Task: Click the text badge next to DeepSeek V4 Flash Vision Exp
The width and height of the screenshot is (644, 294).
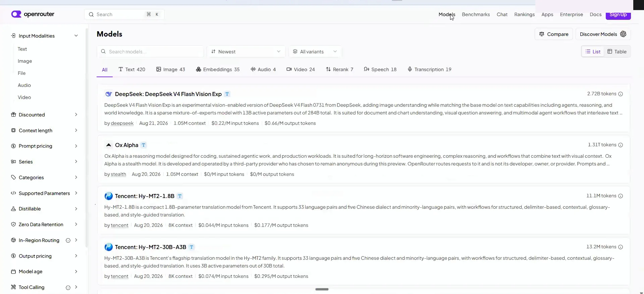Action: point(227,94)
